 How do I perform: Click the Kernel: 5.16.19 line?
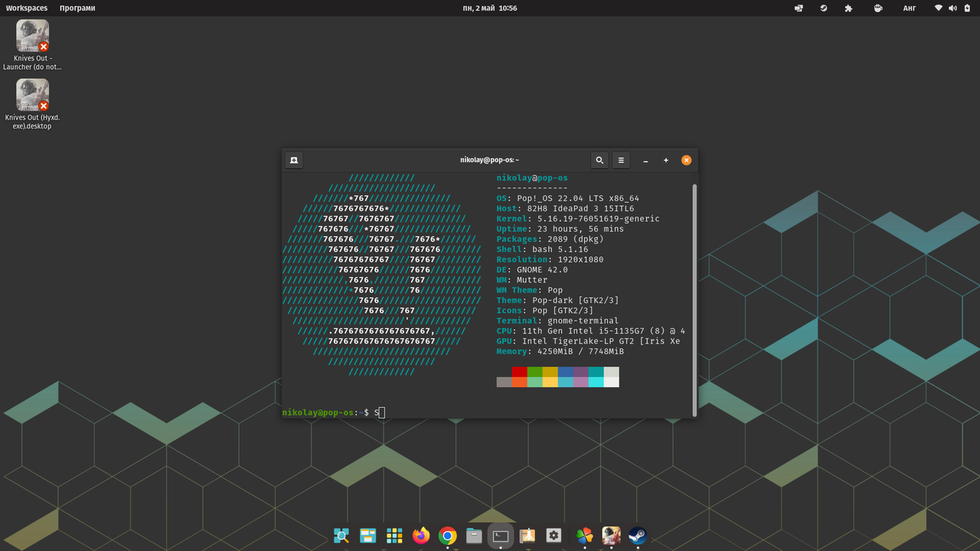tap(578, 219)
